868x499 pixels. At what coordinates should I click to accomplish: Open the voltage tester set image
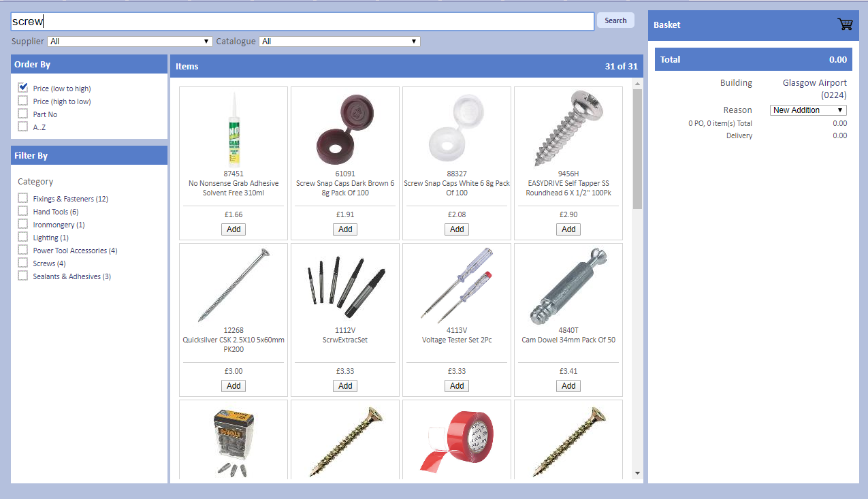click(x=457, y=285)
